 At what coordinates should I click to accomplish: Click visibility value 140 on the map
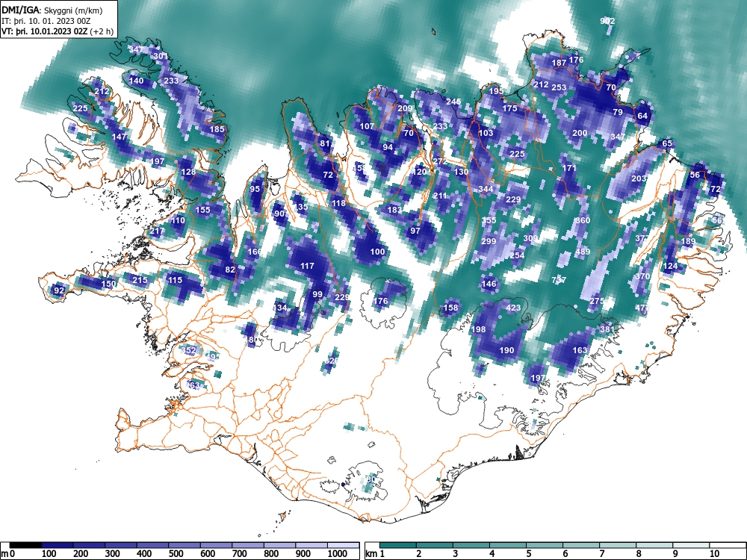tap(136, 81)
